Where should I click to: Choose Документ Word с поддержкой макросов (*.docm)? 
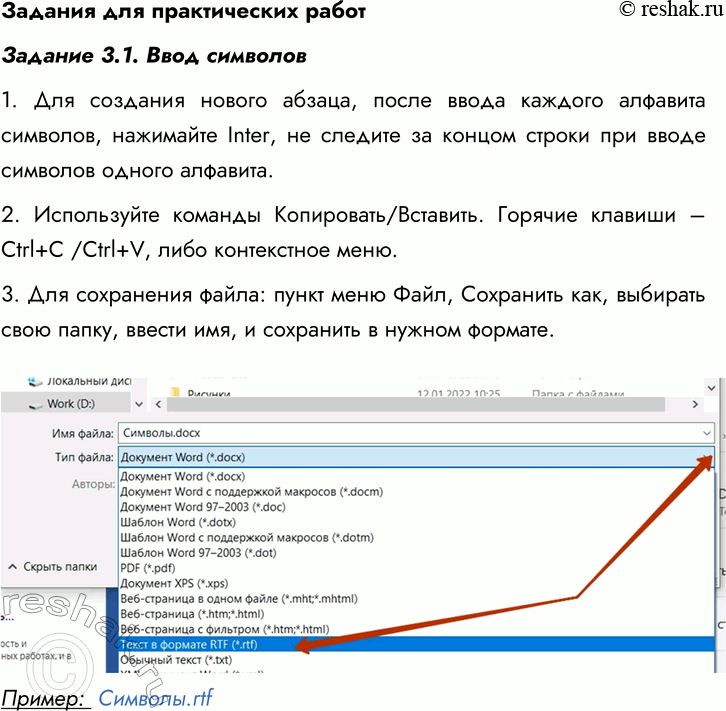tap(251, 491)
